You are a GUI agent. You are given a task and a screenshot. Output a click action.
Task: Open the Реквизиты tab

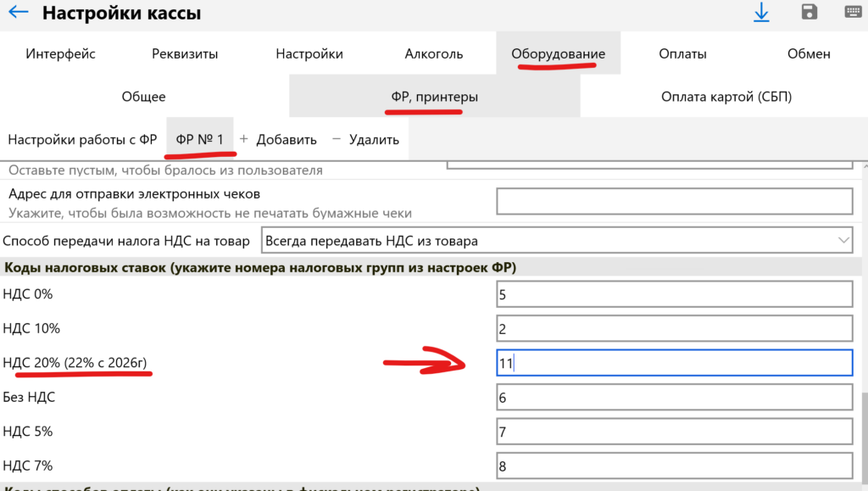pyautogui.click(x=185, y=53)
